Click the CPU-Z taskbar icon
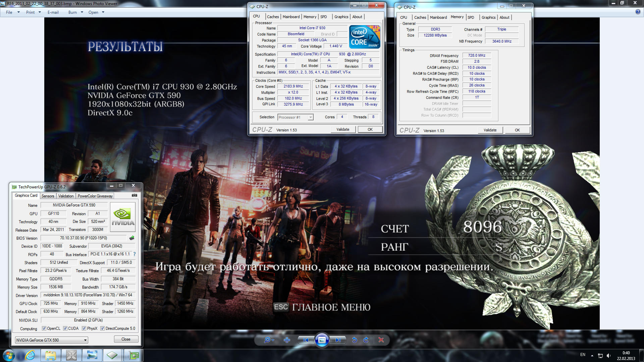The height and width of the screenshot is (362, 644). [112, 355]
